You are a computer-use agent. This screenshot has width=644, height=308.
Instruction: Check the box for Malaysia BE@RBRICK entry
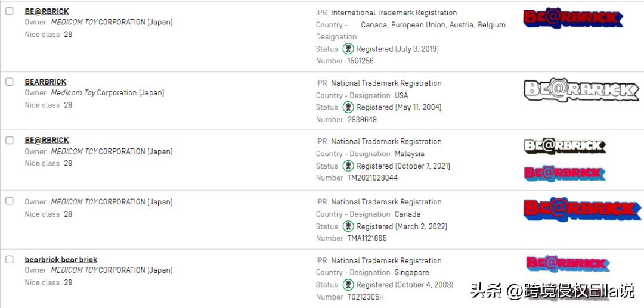coord(10,140)
